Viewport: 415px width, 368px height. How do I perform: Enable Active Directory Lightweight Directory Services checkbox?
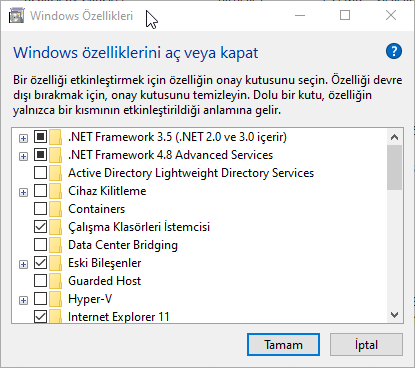[40, 173]
